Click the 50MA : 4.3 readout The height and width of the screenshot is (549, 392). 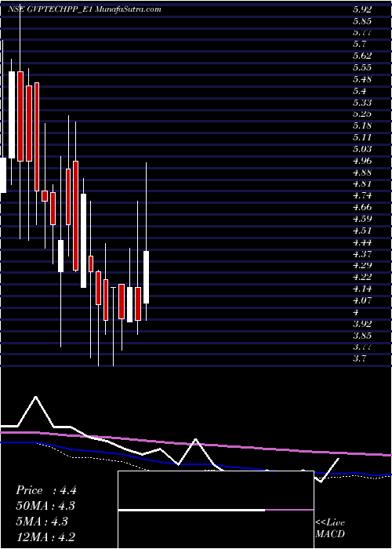click(x=45, y=506)
